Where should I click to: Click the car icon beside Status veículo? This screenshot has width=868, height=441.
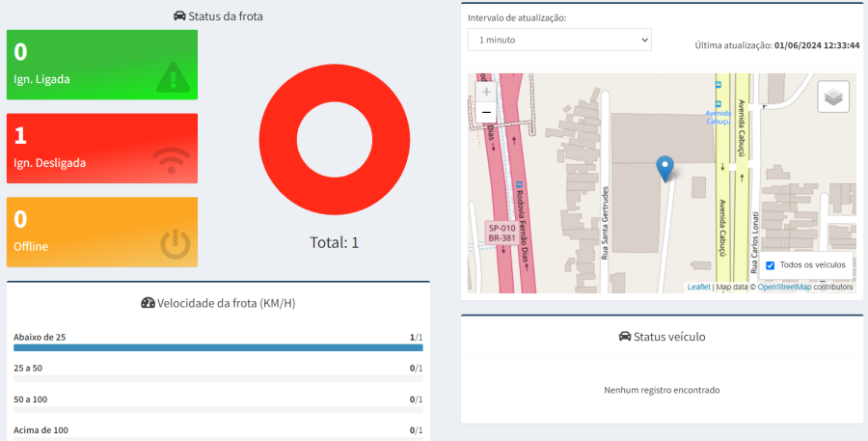pos(624,337)
